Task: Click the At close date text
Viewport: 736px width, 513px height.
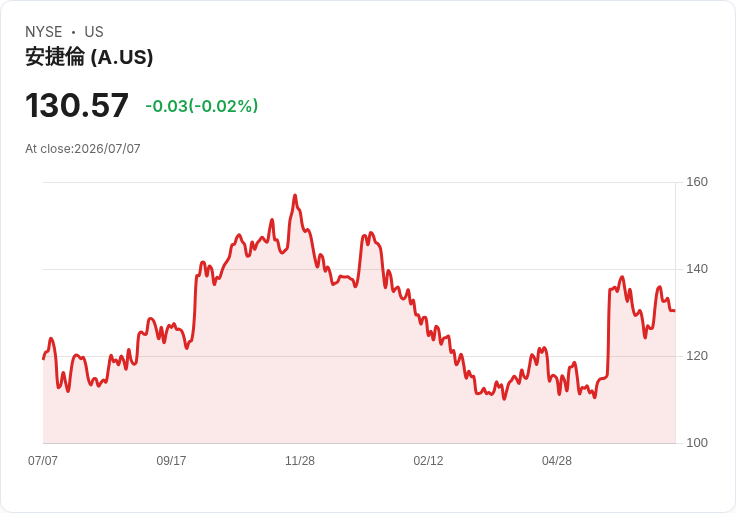Action: click(x=83, y=149)
